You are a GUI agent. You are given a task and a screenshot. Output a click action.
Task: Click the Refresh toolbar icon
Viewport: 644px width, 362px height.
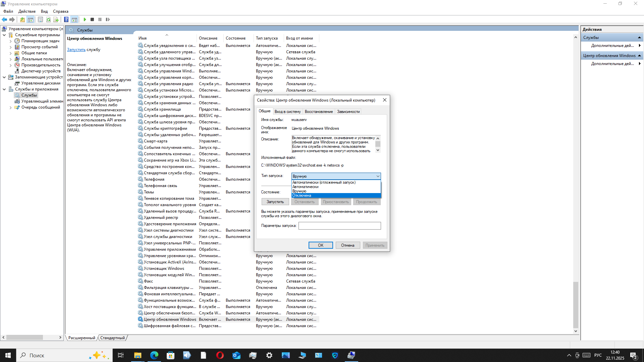point(48,19)
